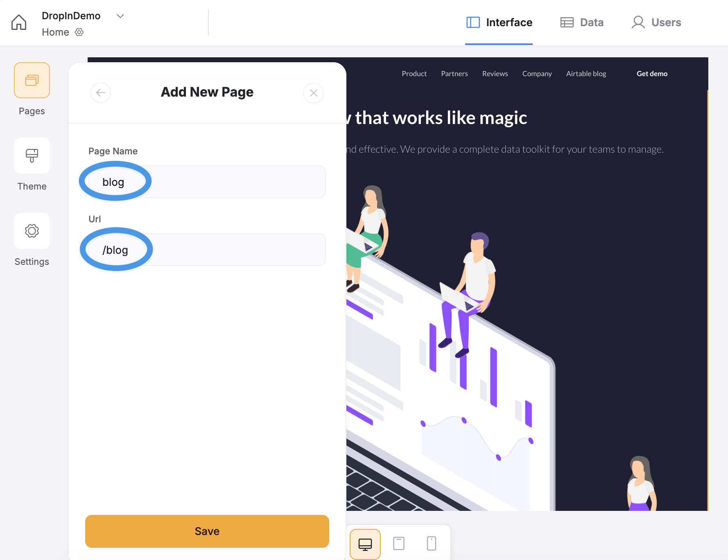Select the tablet preview mode
The image size is (728, 560).
399,544
